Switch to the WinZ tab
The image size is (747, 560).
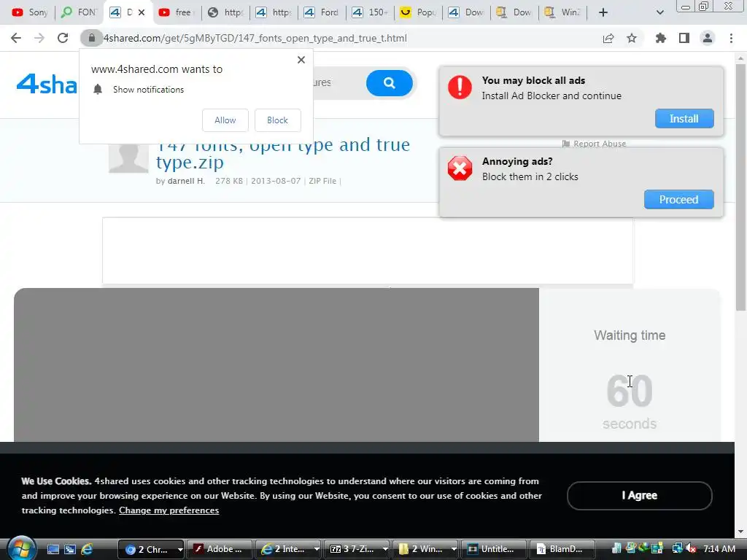point(562,12)
